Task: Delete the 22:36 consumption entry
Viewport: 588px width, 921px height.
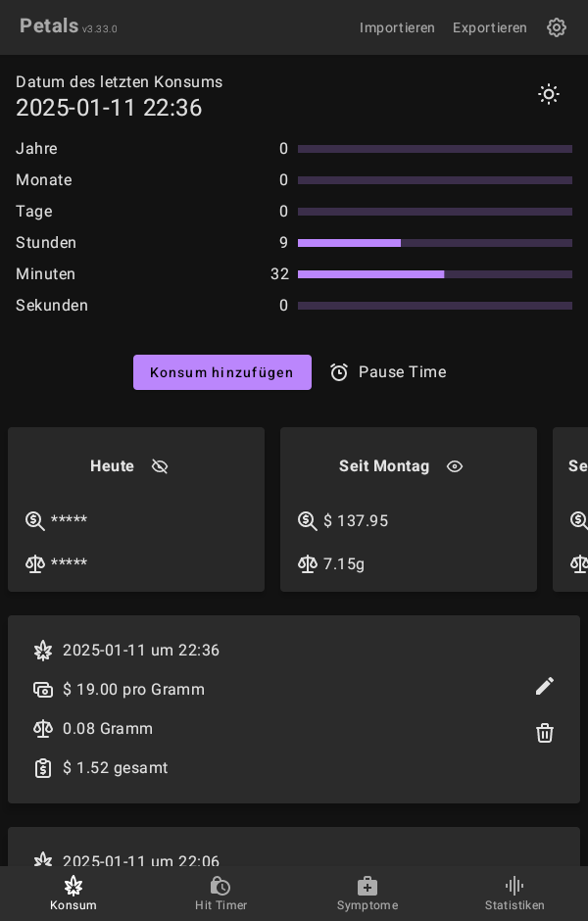Action: pos(545,733)
